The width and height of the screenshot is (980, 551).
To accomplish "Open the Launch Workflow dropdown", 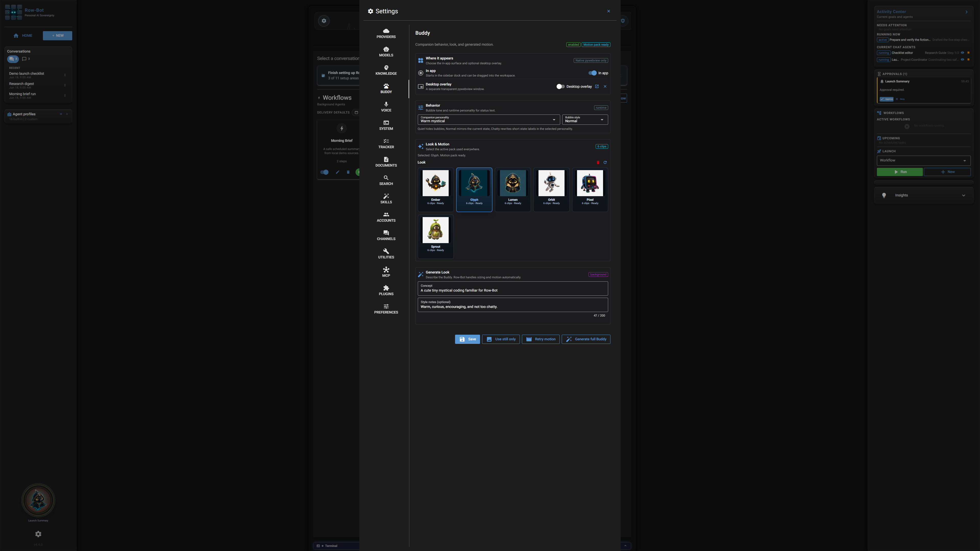I will [x=923, y=160].
